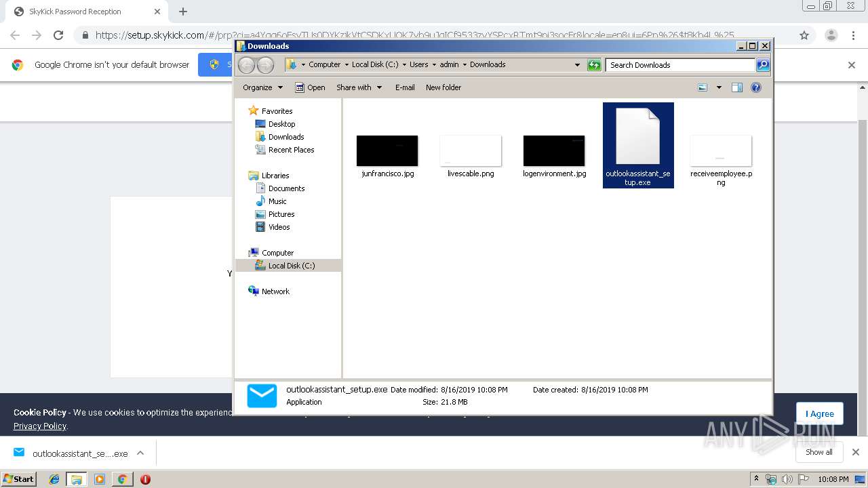
Task: Open the Privacy Policy link
Action: (40, 426)
